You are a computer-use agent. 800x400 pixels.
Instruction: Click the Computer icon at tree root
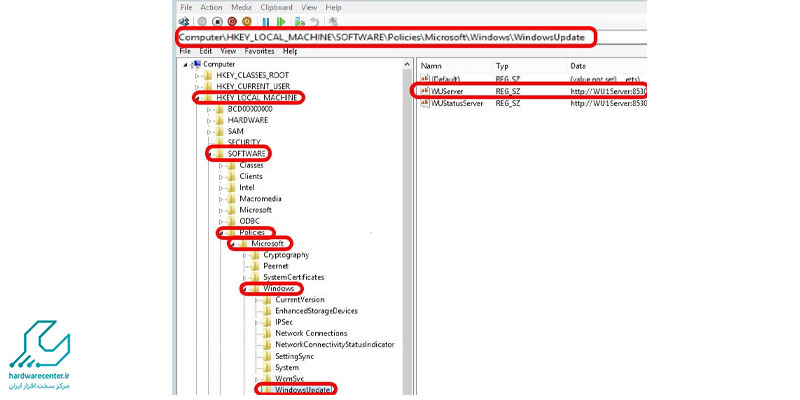pos(196,64)
